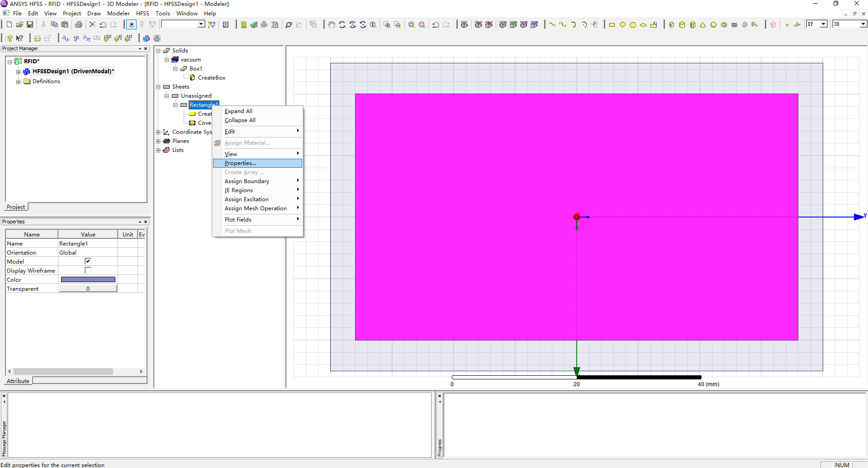Click the Validate checkmark icon
The width and height of the screenshot is (868, 468).
tap(254, 25)
